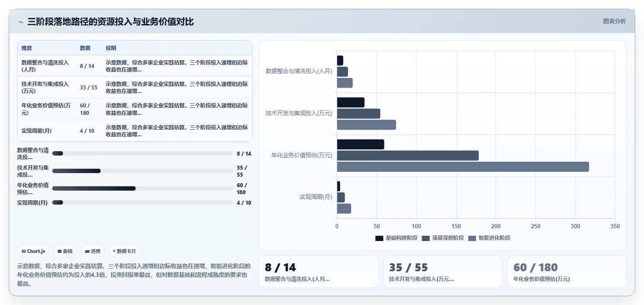Click the 年化业务价值预估 progress bar
644x305 pixels.
click(142, 188)
